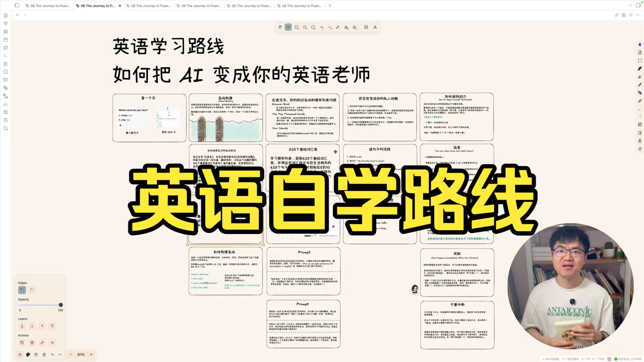Click the link icon in header

point(616,15)
